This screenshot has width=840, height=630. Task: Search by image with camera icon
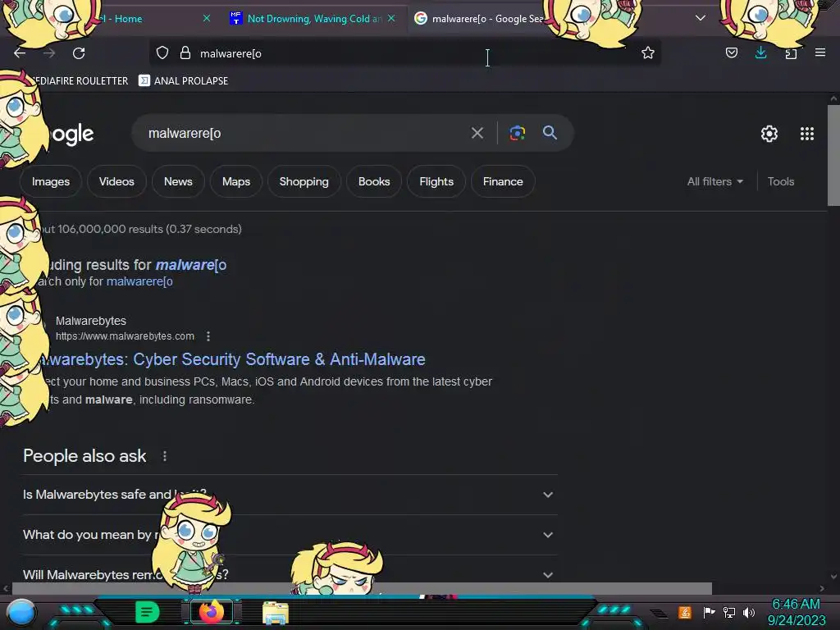pyautogui.click(x=517, y=133)
